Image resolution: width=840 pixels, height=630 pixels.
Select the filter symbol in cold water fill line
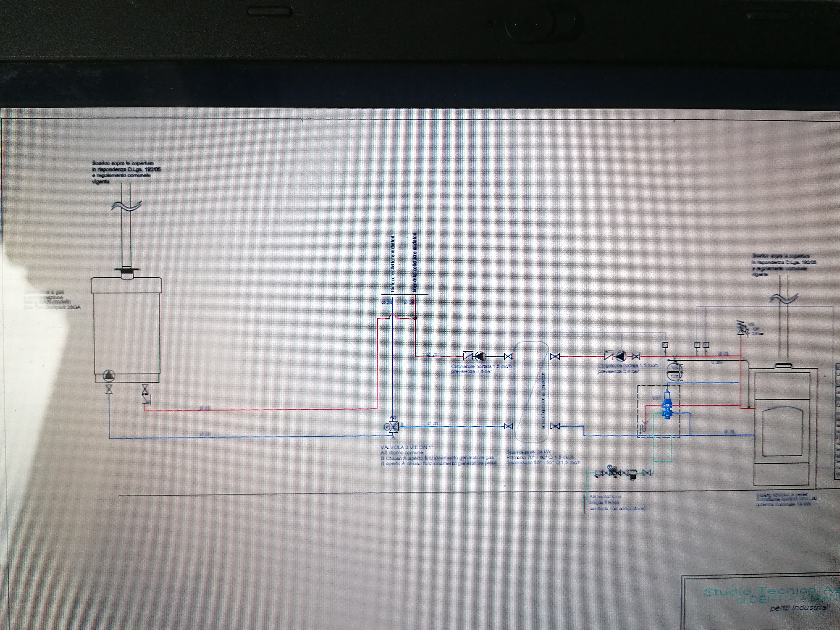coord(632,474)
